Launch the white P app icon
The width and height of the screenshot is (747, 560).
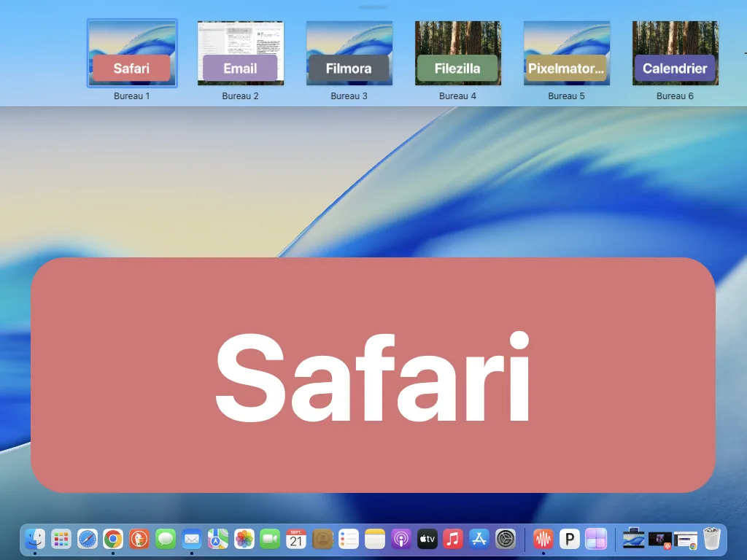tap(569, 539)
